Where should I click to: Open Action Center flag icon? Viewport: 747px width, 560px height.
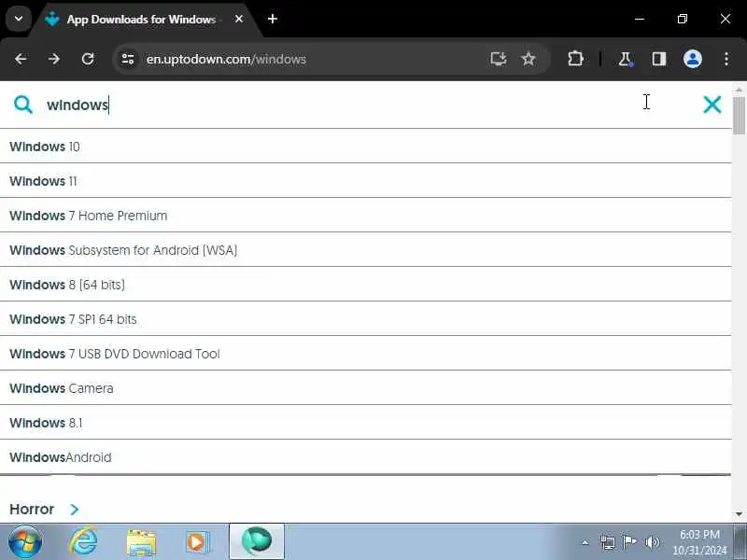click(629, 542)
